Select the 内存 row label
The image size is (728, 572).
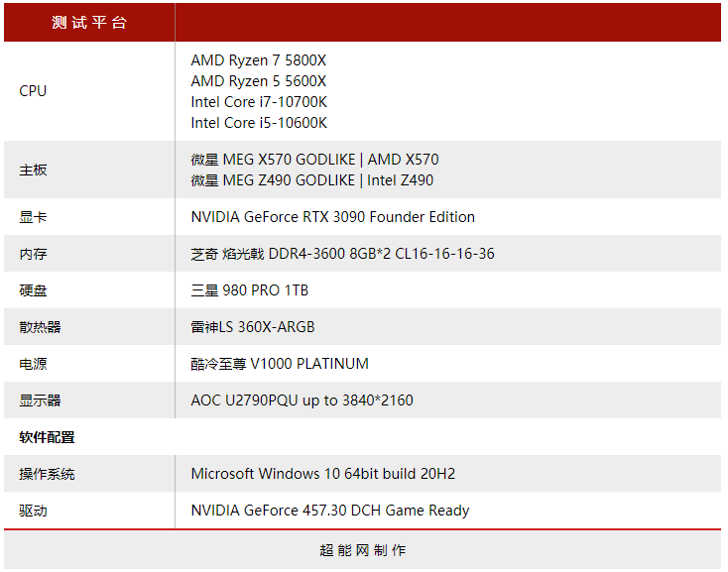[x=33, y=254]
